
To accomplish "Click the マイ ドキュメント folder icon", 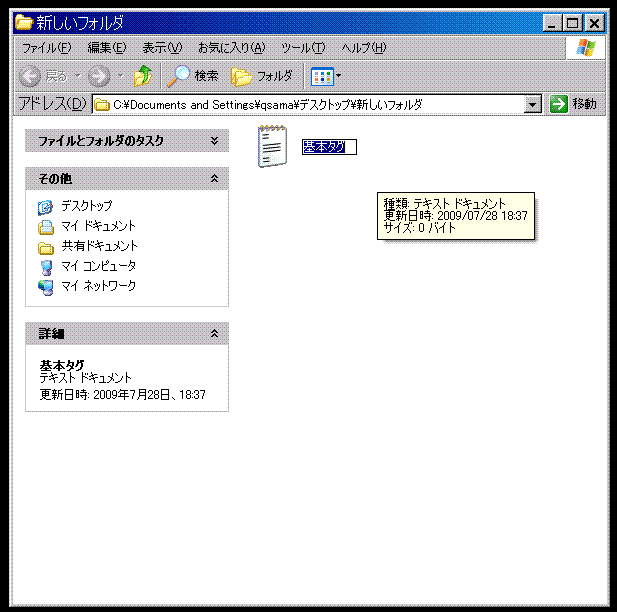I will click(x=46, y=227).
